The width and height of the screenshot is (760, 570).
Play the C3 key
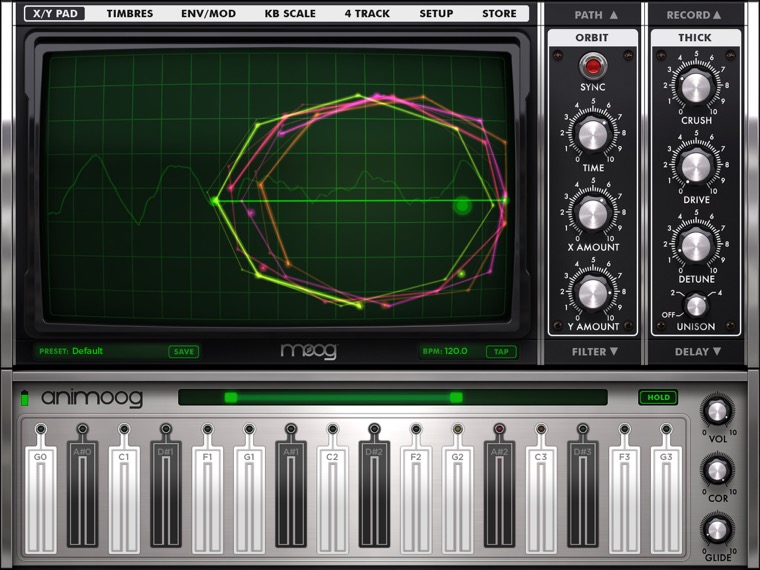541,499
